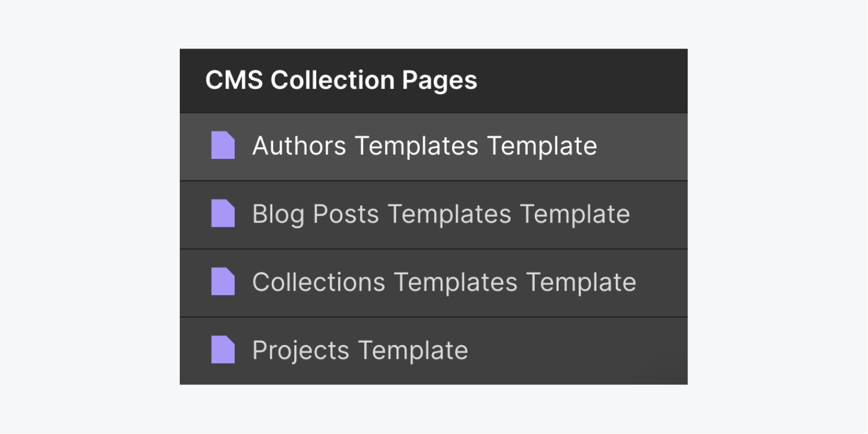Click the document icon beside Collections Templates
This screenshot has width=868, height=434.
[x=223, y=283]
